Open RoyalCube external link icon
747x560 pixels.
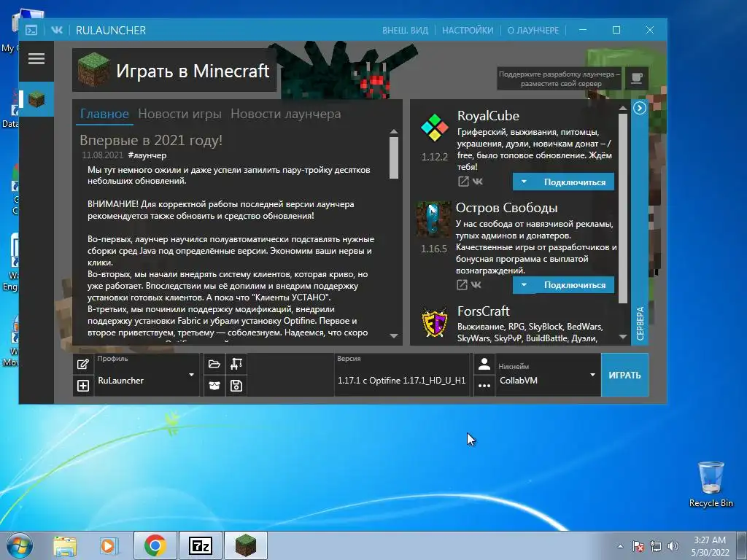(x=463, y=182)
